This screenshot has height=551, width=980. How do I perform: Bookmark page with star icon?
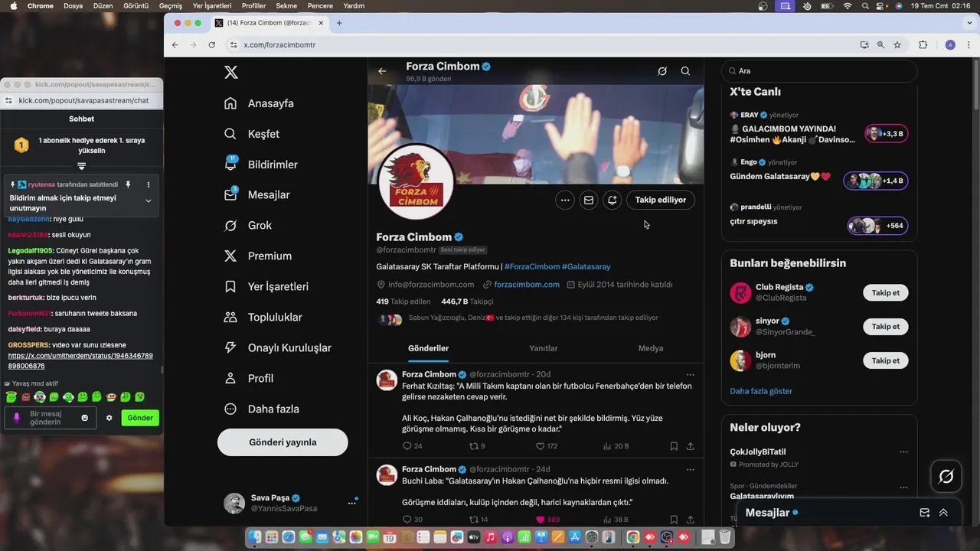(x=897, y=45)
